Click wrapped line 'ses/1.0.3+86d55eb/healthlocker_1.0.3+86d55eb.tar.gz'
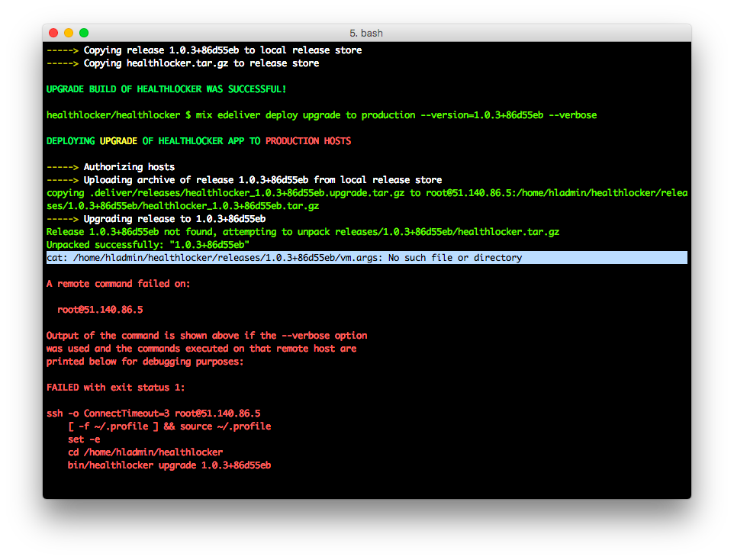This screenshot has height=560, width=734. click(182, 206)
